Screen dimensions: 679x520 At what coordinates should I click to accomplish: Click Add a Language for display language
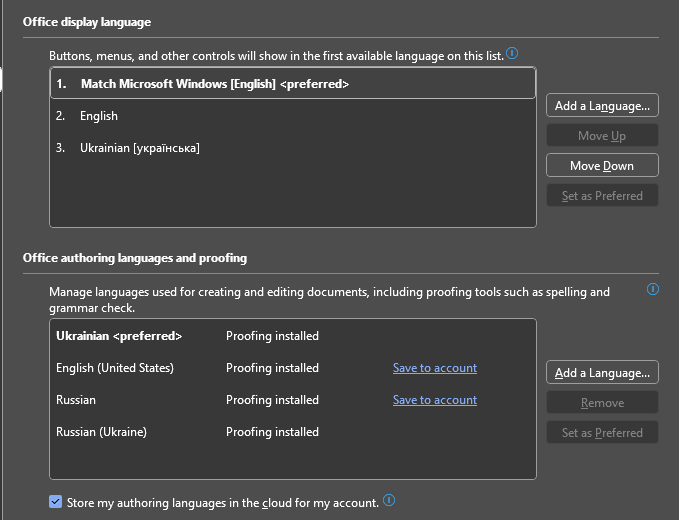point(602,106)
